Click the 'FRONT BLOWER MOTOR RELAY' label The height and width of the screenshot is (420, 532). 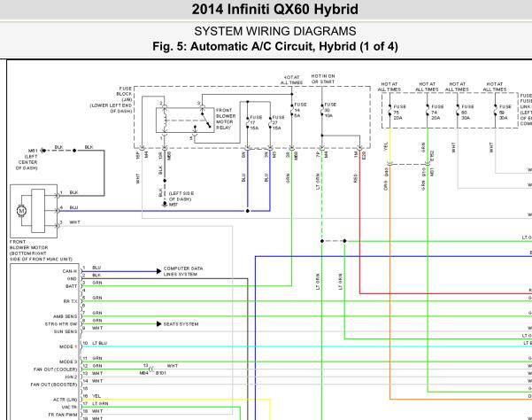click(226, 119)
